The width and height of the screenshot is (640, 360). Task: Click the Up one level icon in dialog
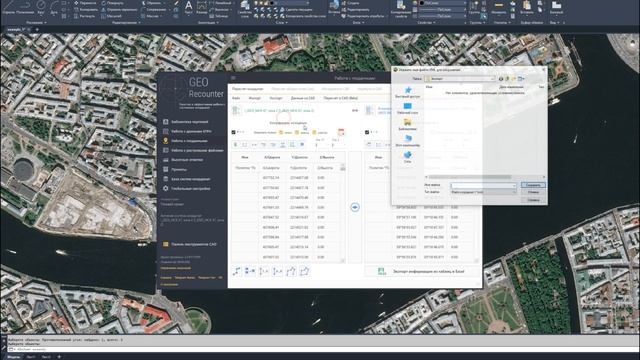(507, 78)
